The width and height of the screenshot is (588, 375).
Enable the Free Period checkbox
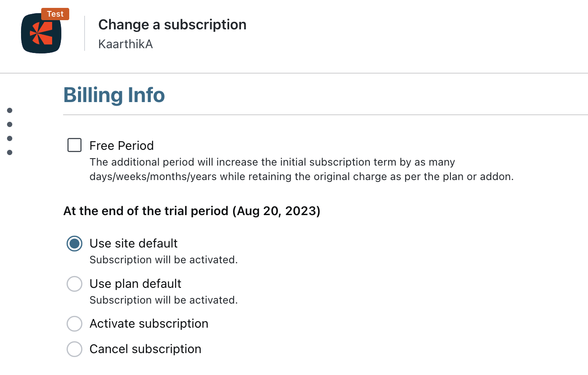[74, 145]
